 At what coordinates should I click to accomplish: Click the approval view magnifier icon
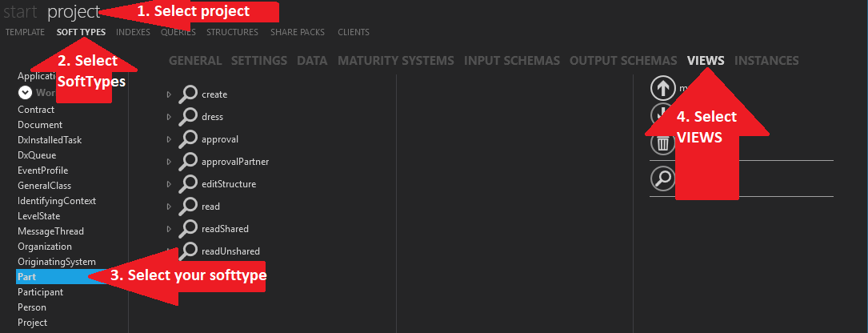coord(188,139)
